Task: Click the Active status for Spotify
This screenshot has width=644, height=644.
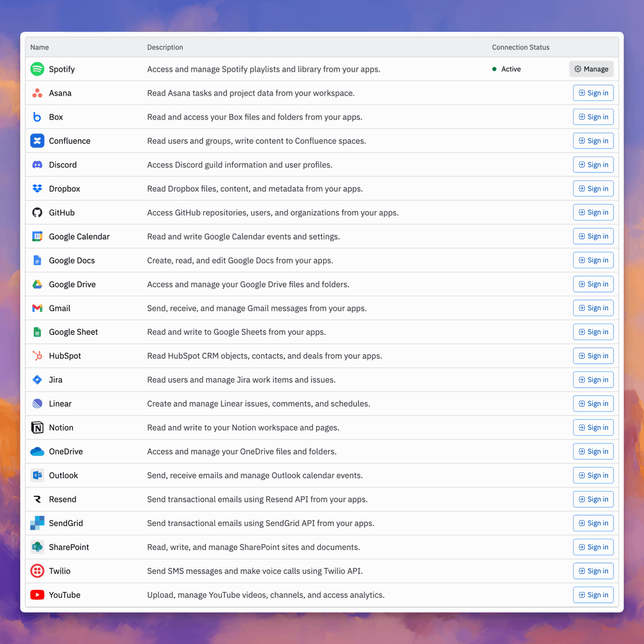Action: coord(507,69)
